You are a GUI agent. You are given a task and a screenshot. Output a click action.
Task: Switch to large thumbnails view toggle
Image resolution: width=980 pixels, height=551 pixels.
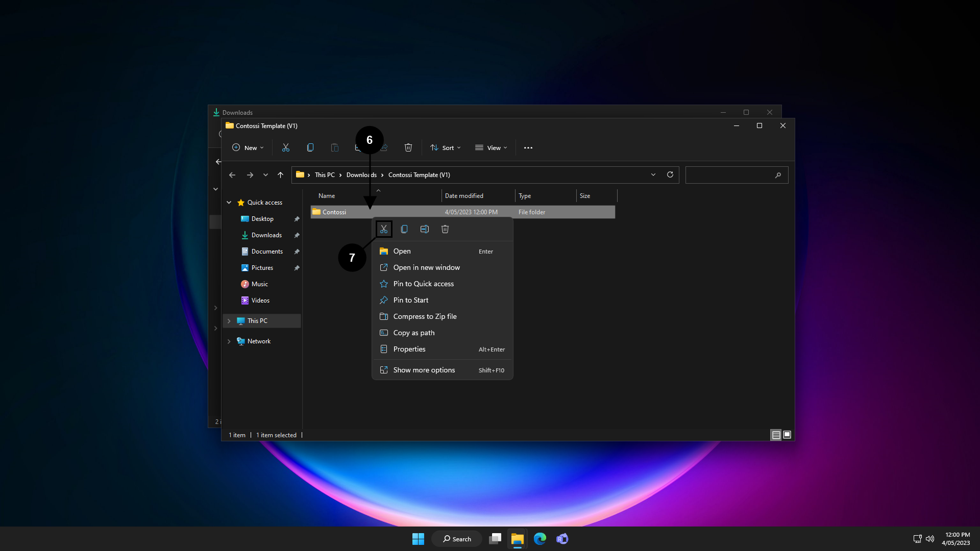[787, 435]
